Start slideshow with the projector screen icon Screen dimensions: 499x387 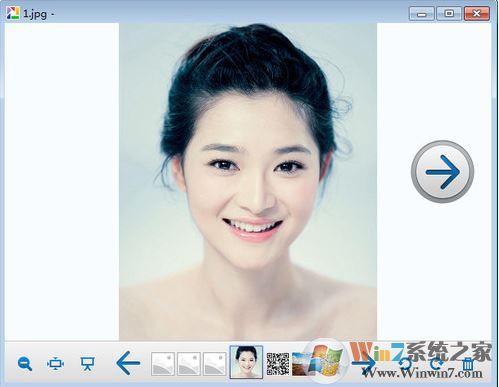[x=88, y=363]
